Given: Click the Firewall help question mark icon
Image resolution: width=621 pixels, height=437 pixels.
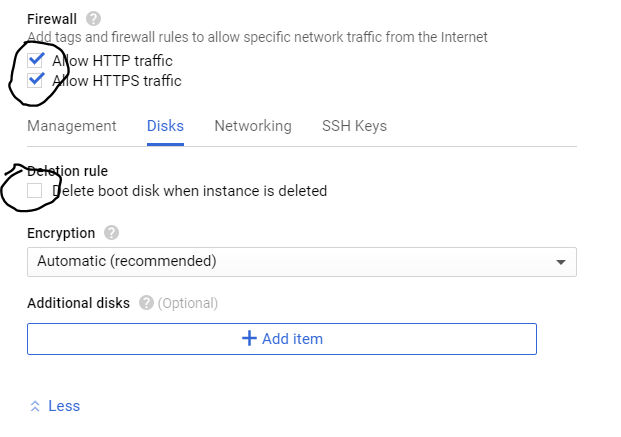Looking at the screenshot, I should tap(94, 18).
